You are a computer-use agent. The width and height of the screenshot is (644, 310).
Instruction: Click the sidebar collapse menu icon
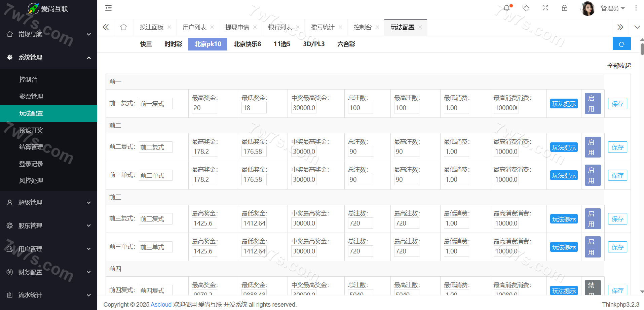coord(108,8)
